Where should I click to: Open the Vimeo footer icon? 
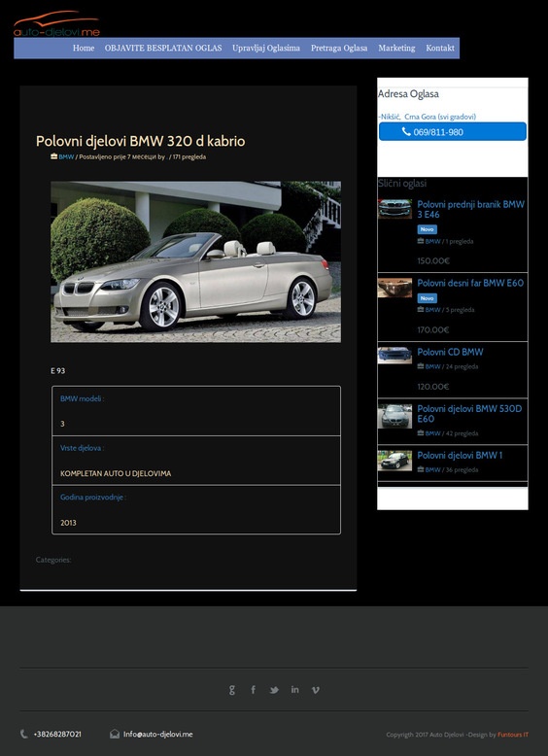click(x=316, y=690)
